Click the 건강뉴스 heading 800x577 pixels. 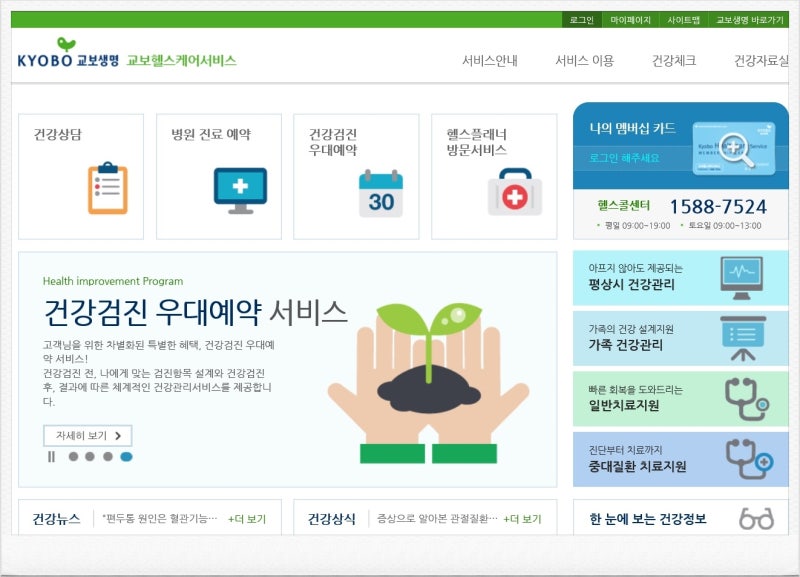point(57,519)
